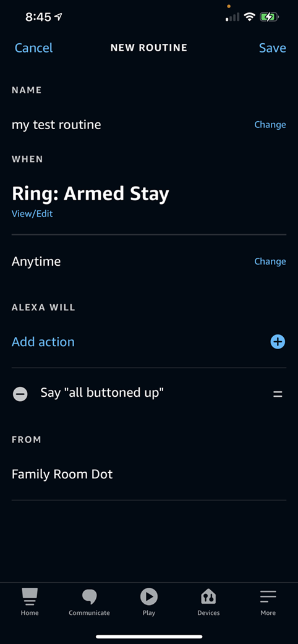Open the More menu icon
Viewport: 298px width, 644px height.
pos(268,597)
